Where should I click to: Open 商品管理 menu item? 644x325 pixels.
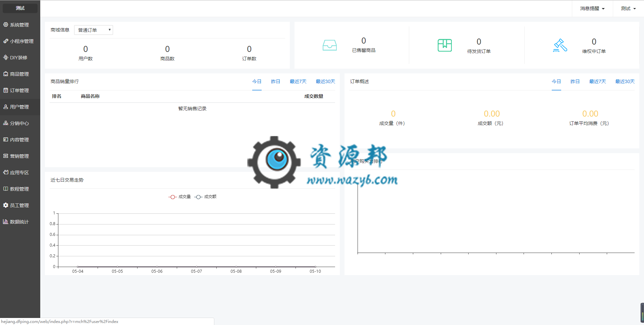click(x=20, y=74)
